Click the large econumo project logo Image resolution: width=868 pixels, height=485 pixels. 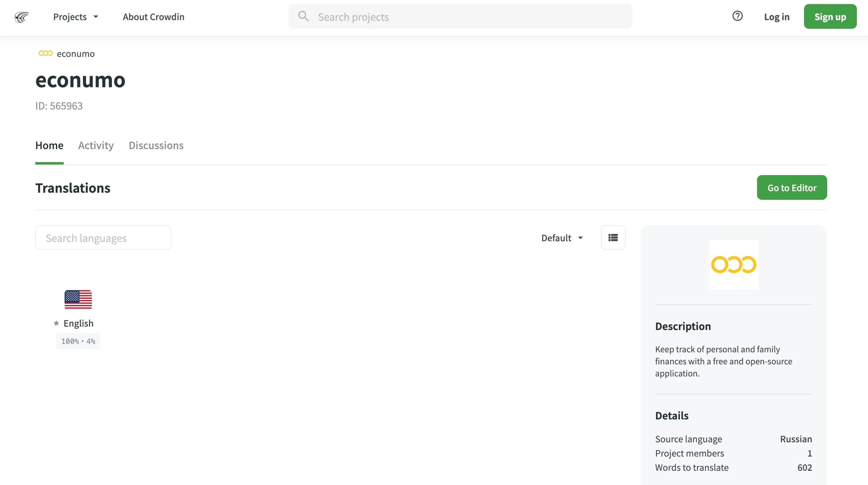point(734,265)
